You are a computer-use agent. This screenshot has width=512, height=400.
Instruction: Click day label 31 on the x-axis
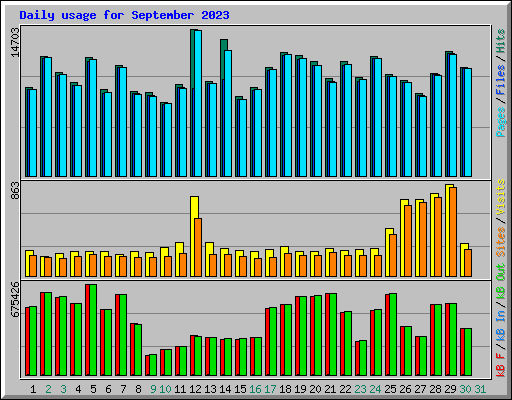click(x=480, y=389)
